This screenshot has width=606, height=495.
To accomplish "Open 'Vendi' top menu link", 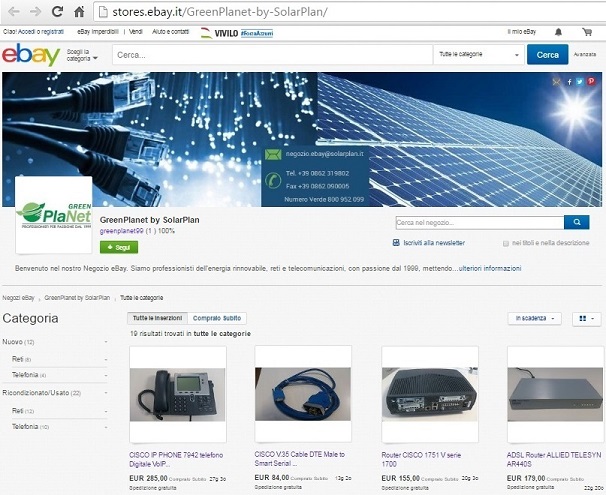I will point(136,32).
